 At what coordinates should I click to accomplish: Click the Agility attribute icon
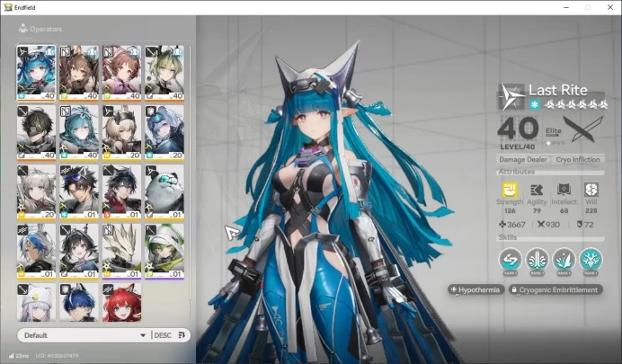537,190
